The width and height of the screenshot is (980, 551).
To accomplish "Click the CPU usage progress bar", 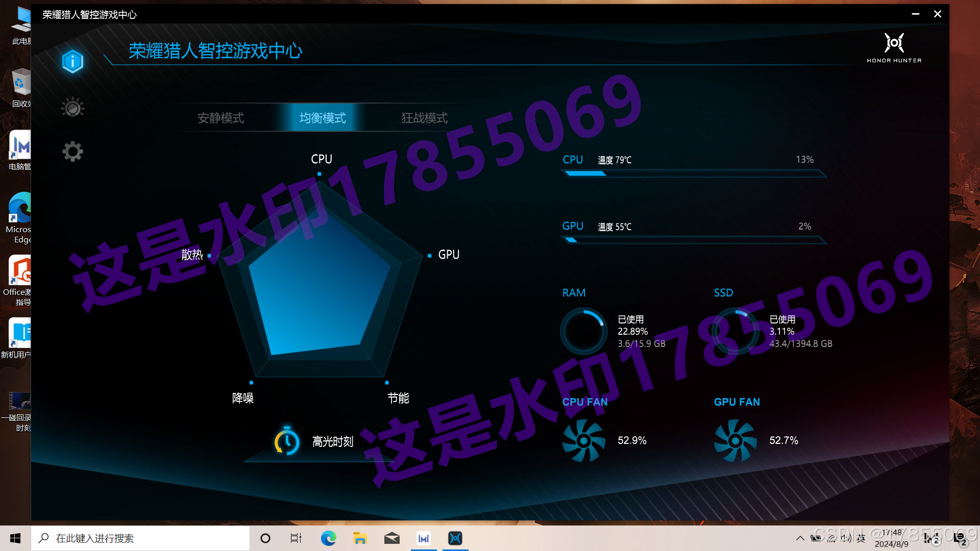I will coord(693,173).
